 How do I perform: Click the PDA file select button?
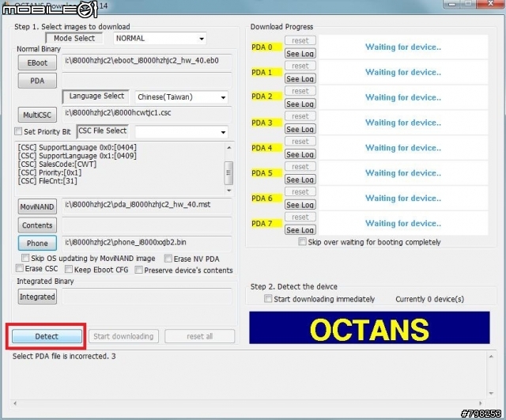pos(37,81)
